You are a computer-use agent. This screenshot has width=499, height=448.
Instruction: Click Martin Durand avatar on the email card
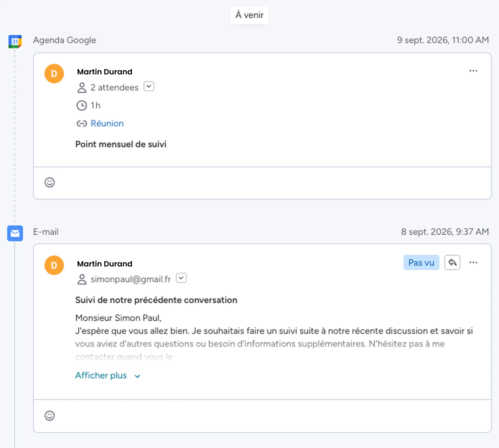(x=54, y=265)
